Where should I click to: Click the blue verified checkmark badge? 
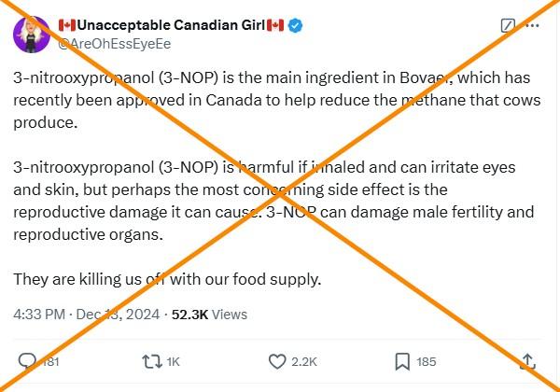[295, 26]
